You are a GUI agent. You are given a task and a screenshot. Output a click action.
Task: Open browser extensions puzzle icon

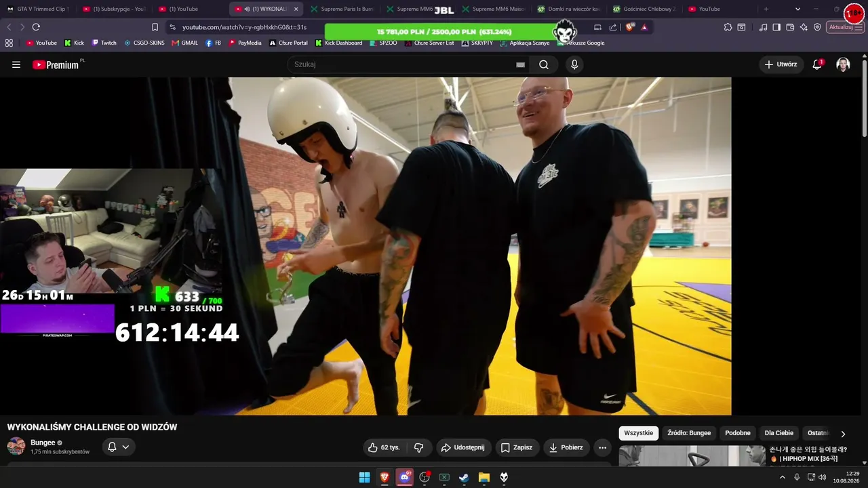728,27
